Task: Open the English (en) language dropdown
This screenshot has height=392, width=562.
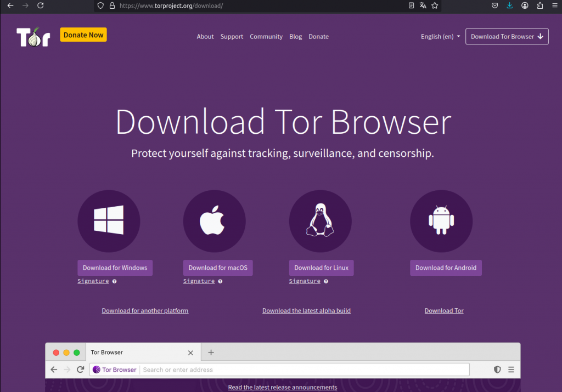Action: [x=440, y=37]
